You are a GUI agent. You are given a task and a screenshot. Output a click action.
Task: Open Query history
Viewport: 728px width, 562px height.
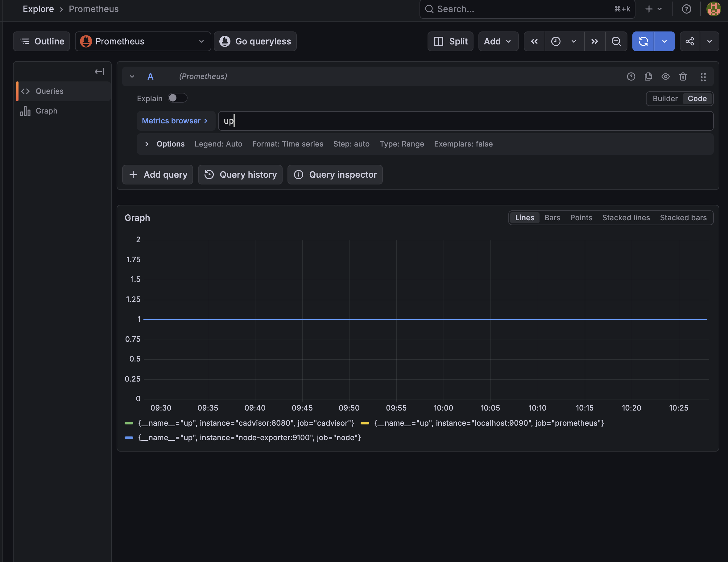[x=240, y=175]
